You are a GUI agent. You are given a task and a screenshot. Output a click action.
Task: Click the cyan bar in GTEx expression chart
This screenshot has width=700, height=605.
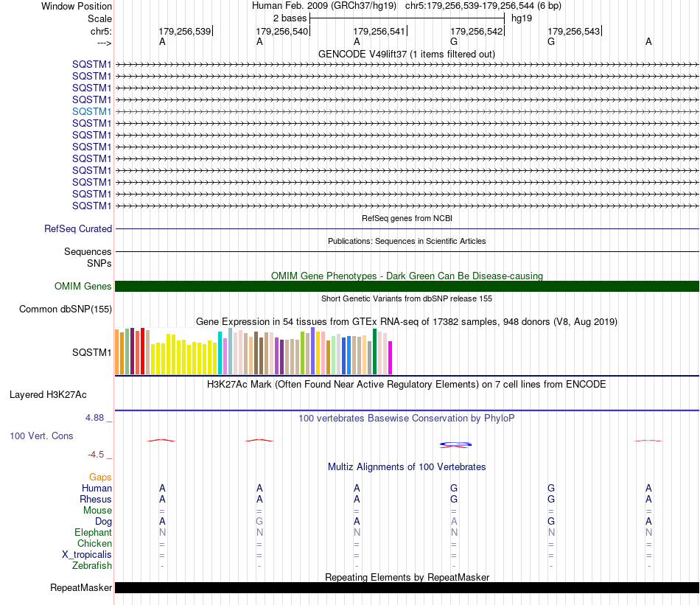click(x=220, y=353)
